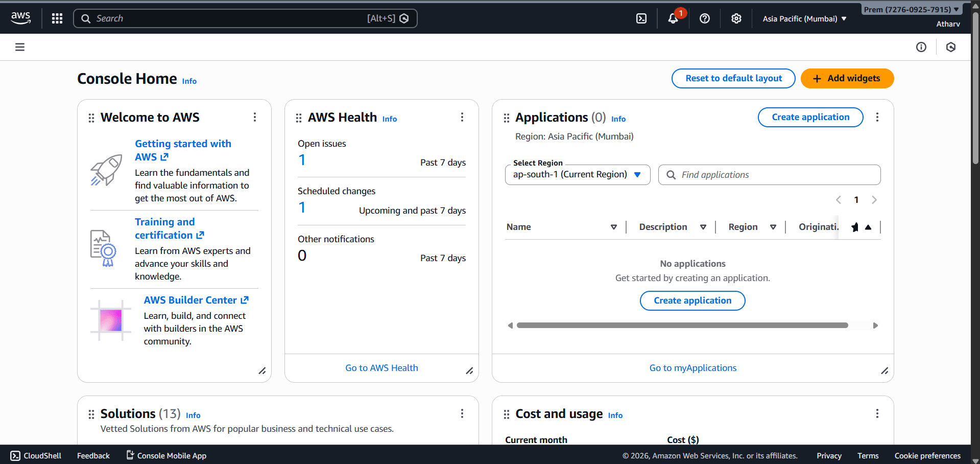Click Create application in widget header

click(810, 117)
